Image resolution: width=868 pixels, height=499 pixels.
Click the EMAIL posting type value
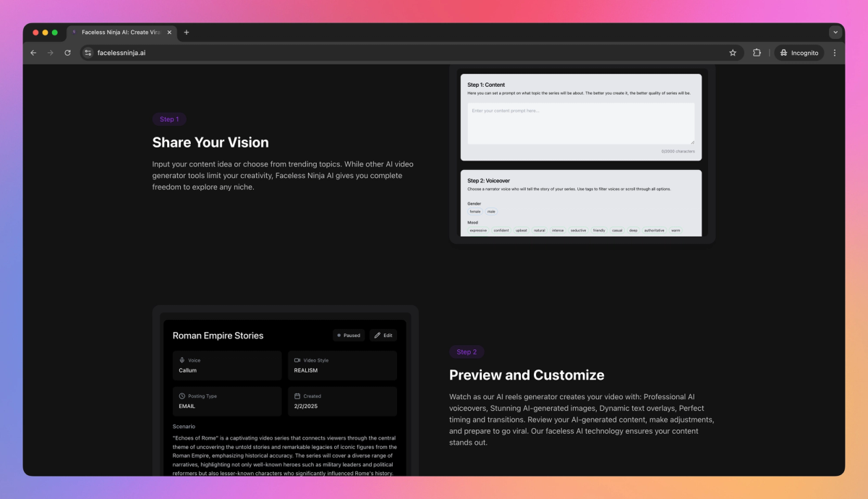187,406
